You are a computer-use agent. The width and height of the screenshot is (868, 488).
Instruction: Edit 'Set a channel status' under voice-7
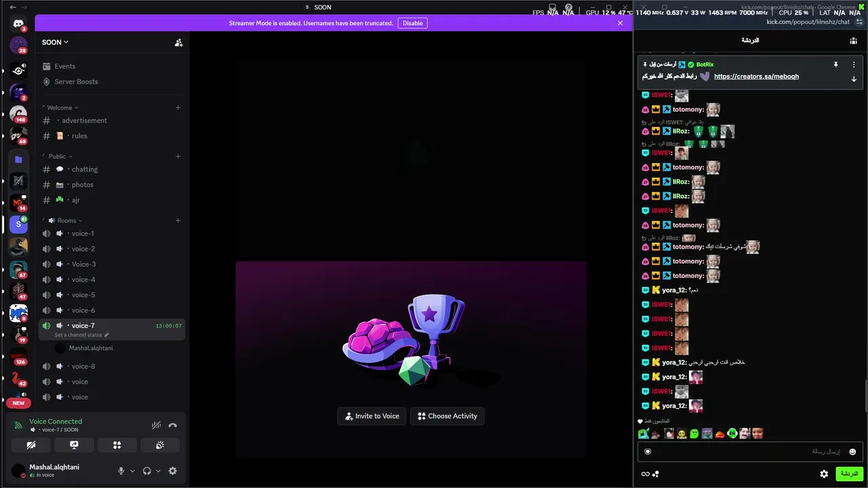coord(81,335)
